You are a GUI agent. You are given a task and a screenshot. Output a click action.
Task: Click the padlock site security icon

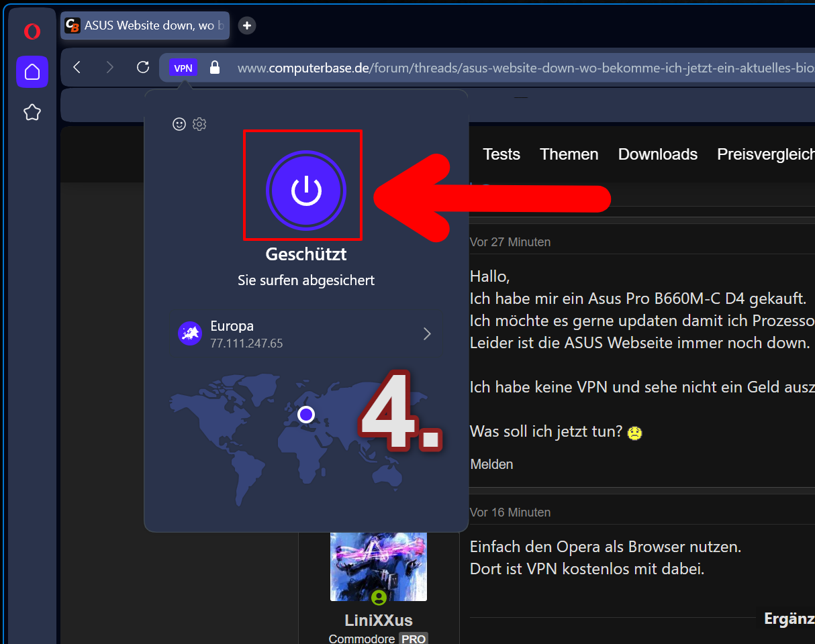click(215, 67)
